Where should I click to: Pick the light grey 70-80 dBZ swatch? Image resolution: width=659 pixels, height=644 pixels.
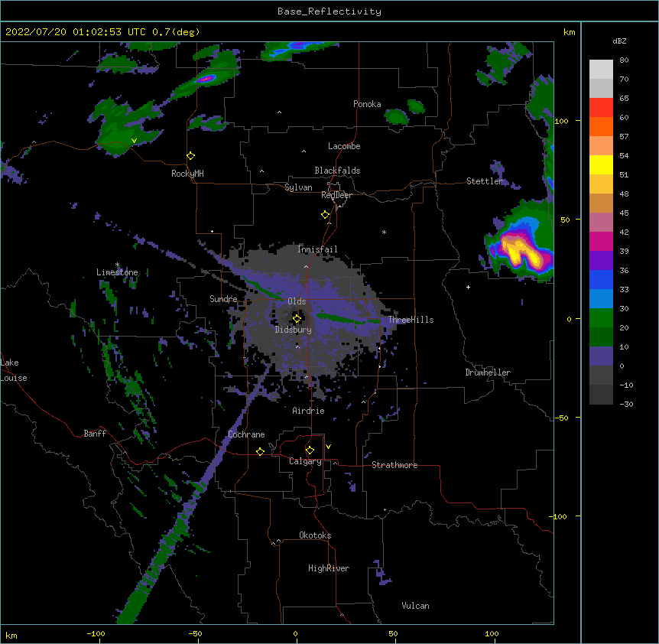601,70
